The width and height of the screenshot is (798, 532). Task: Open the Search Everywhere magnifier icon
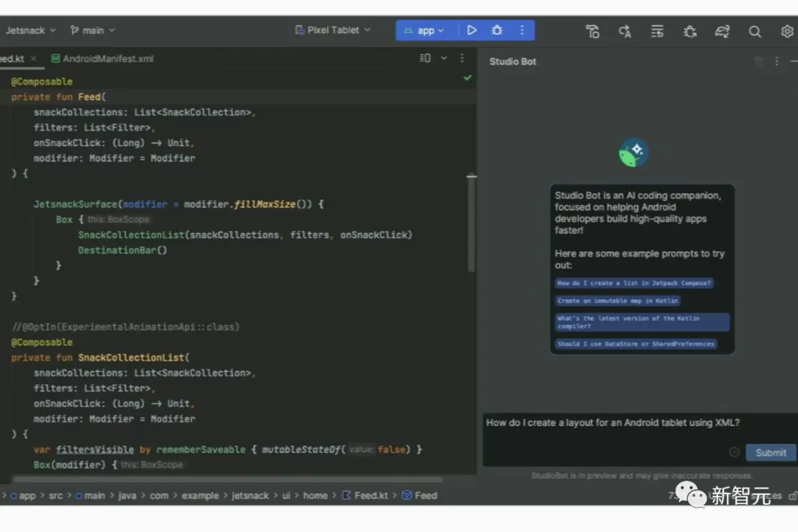(x=754, y=31)
